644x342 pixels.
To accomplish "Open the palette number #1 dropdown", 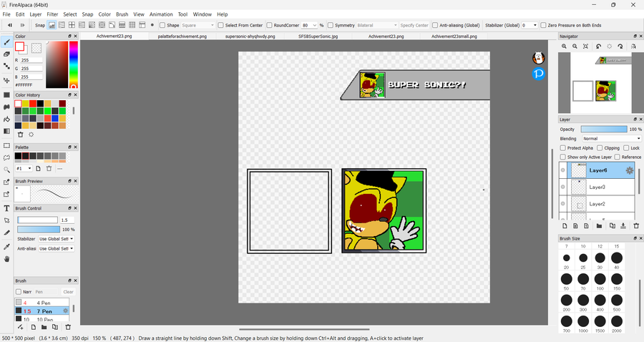I will (x=24, y=169).
